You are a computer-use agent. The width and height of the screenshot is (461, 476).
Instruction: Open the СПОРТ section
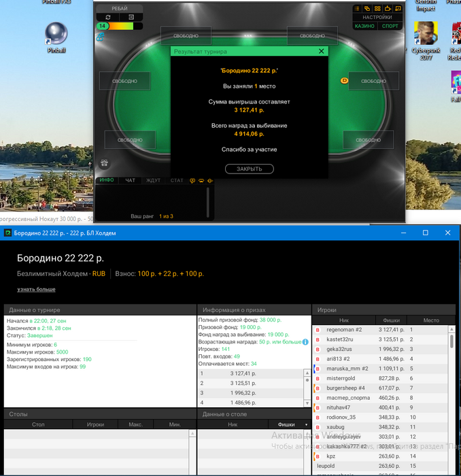click(390, 26)
